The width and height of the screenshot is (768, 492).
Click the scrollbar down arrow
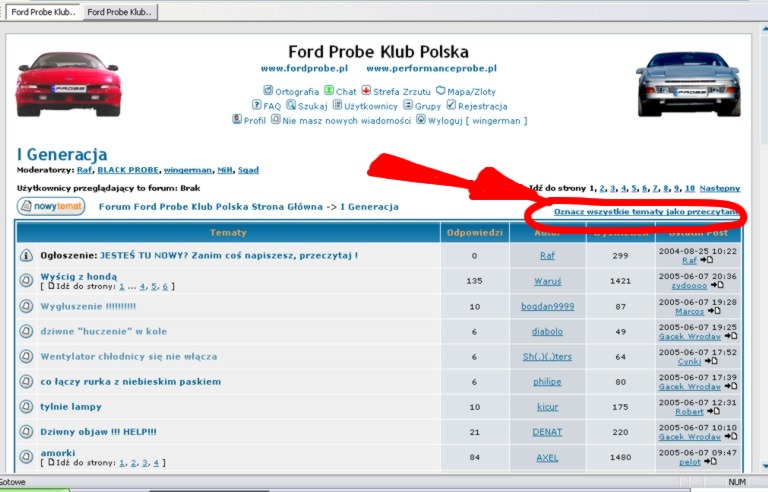(x=764, y=466)
